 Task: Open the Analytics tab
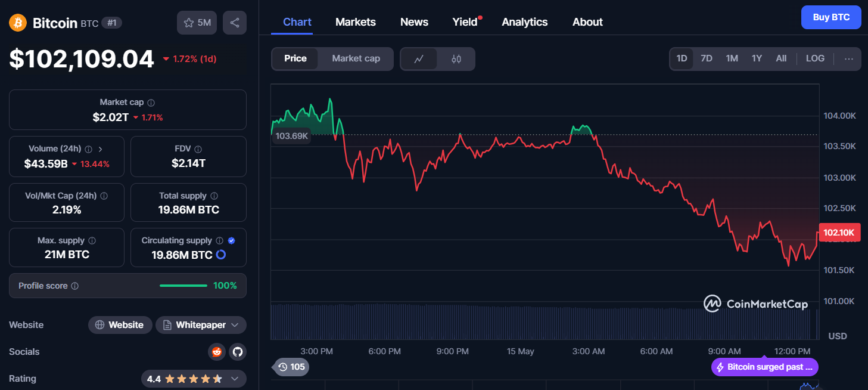(525, 22)
